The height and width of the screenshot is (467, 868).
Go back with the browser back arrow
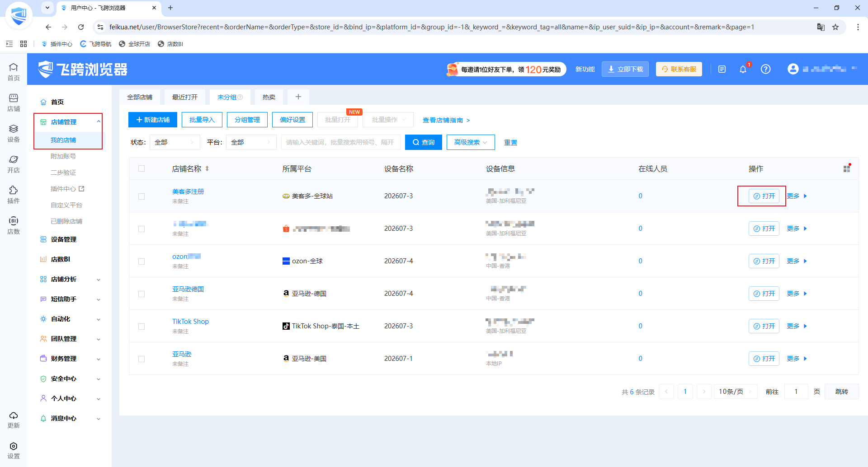(48, 27)
